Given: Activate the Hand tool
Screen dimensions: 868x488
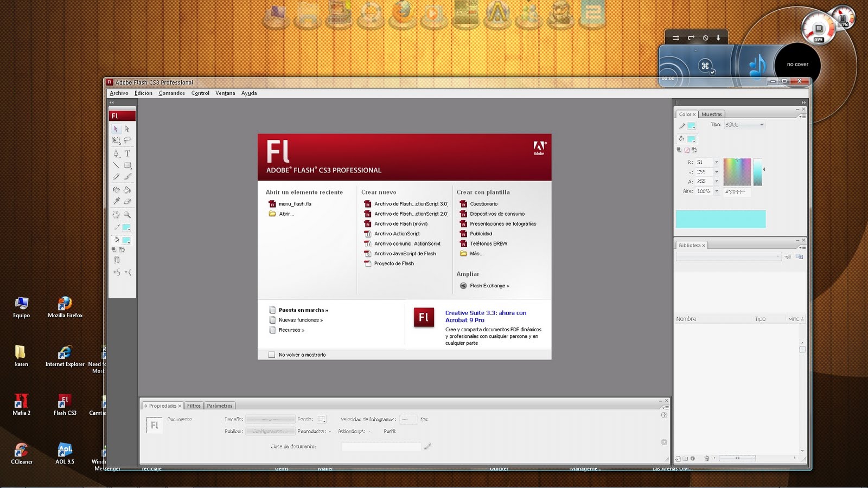Looking at the screenshot, I should coord(116,214).
